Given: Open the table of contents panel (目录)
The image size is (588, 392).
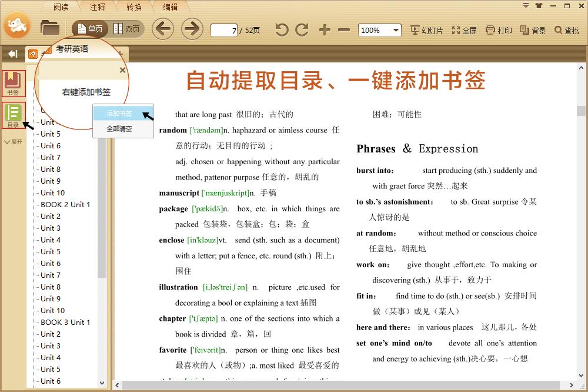Looking at the screenshot, I should (x=13, y=115).
